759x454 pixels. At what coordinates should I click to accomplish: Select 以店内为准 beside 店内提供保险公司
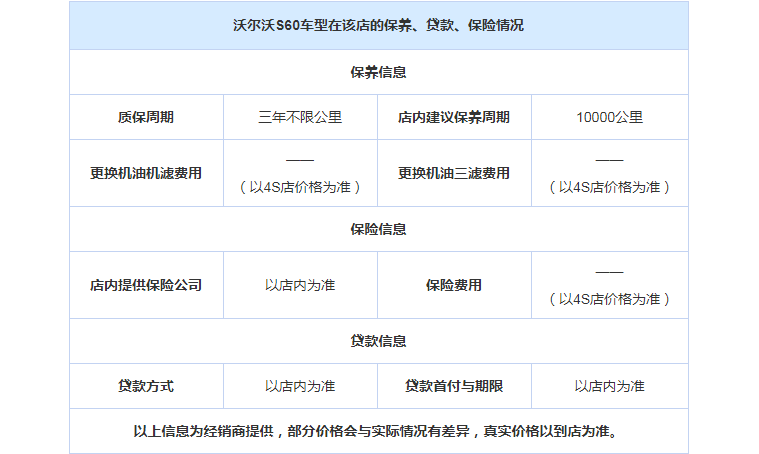[300, 285]
